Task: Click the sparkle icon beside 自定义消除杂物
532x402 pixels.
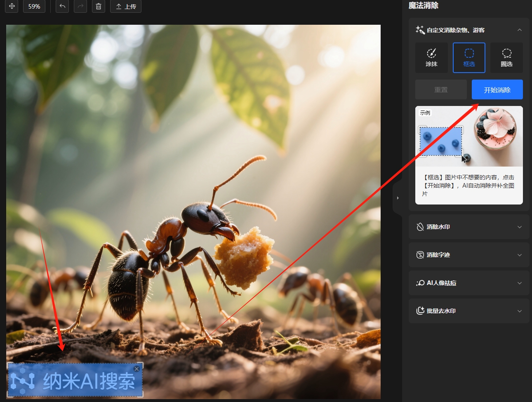Action: (420, 30)
